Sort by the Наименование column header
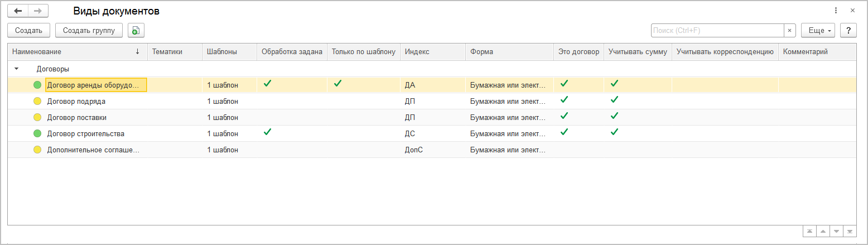The width and height of the screenshot is (868, 245). tap(76, 52)
